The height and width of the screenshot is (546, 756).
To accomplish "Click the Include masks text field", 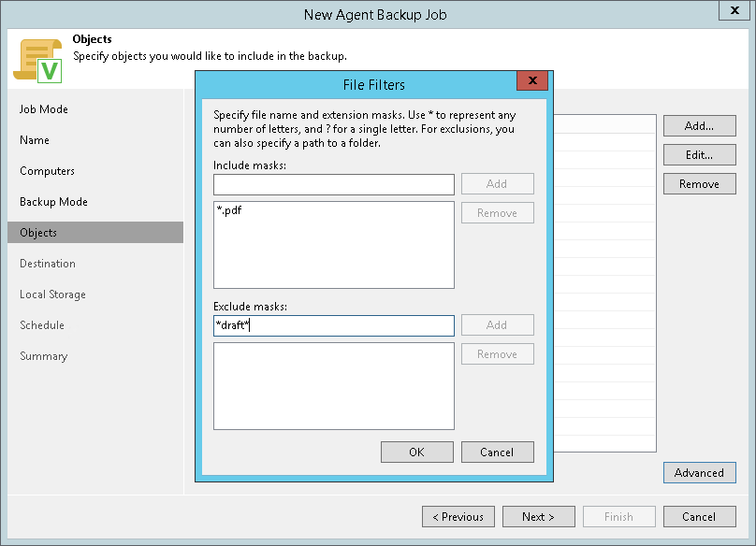I will click(x=333, y=184).
